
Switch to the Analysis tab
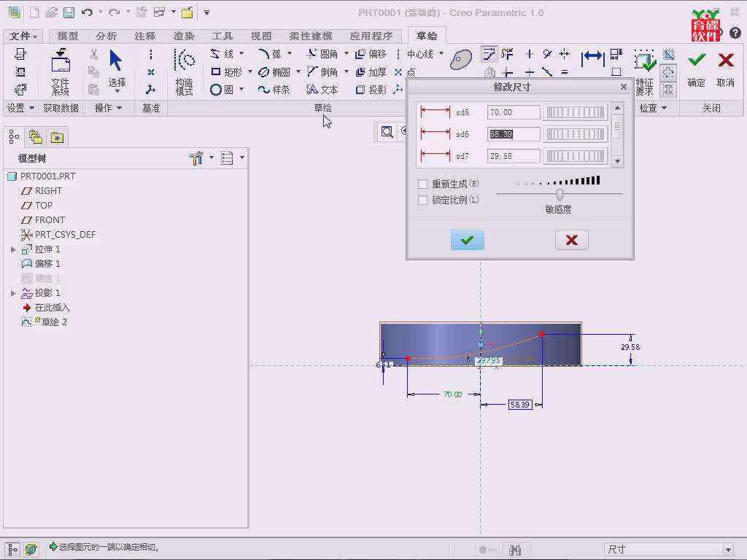point(107,36)
